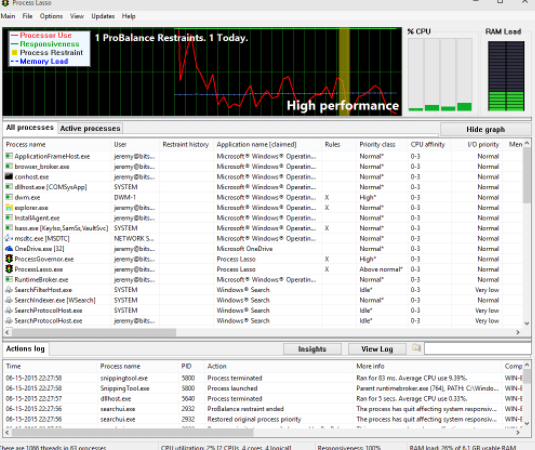This screenshot has height=450, width=535.
Task: Click the yellow Process Restraint legend swatch
Action: [x=14, y=53]
